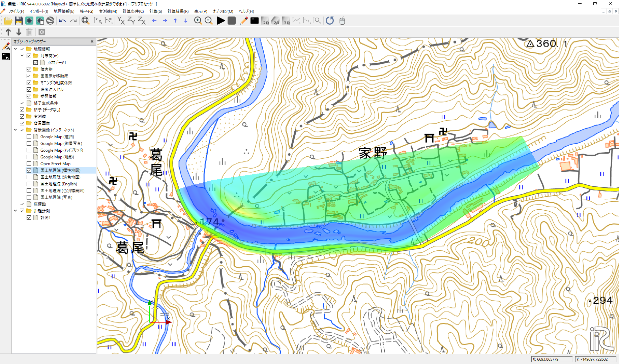This screenshot has width=619, height=364.
Task: Toggle the 計測1 checkbox
Action: [x=29, y=218]
